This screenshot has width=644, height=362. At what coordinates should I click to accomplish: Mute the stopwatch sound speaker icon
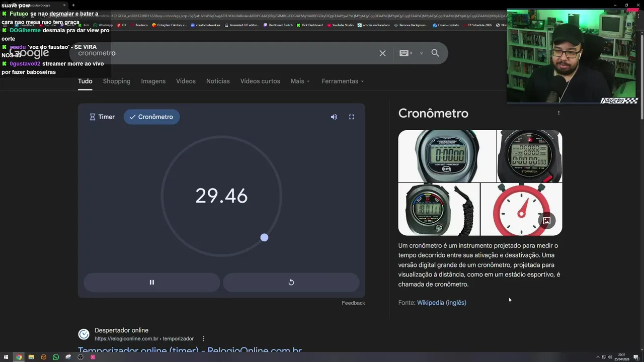point(334,117)
